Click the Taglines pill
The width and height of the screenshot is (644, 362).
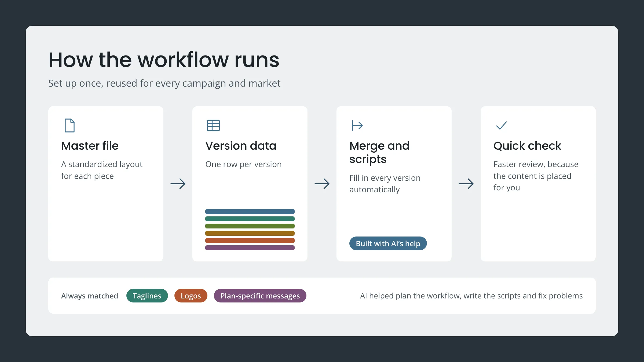point(147,296)
